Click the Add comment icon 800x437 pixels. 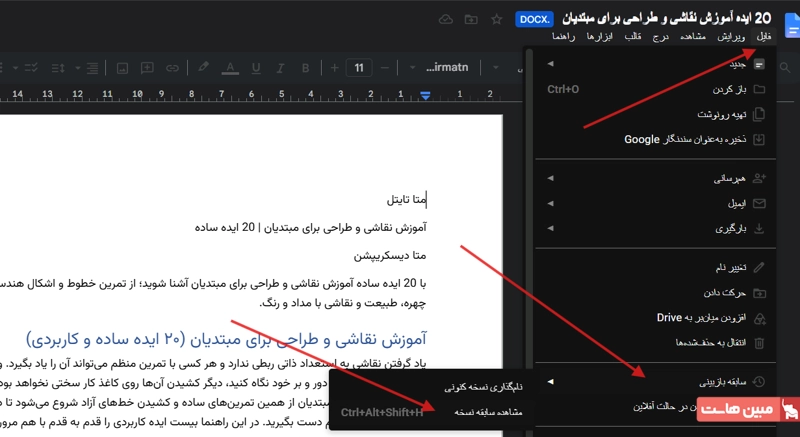coord(147,68)
